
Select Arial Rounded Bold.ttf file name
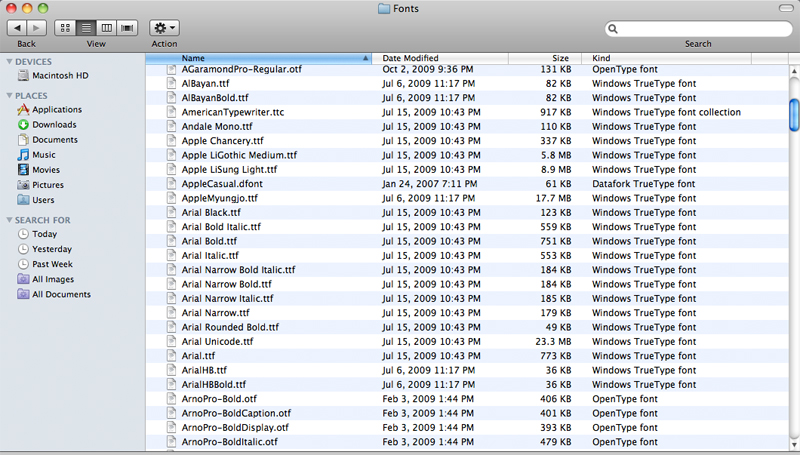tap(231, 327)
